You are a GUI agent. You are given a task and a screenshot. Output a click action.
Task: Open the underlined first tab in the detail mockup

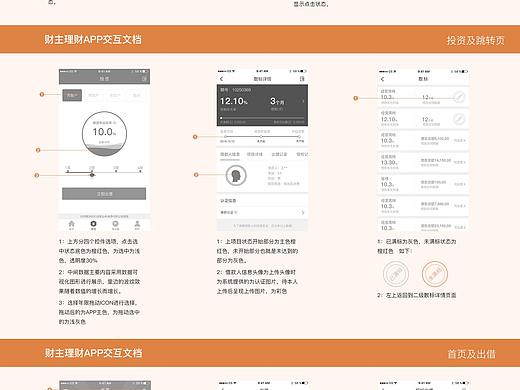point(230,154)
